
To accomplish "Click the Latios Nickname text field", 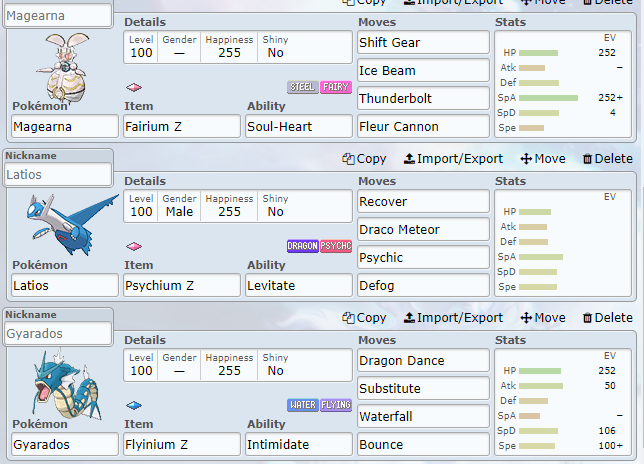I will click(x=58, y=174).
